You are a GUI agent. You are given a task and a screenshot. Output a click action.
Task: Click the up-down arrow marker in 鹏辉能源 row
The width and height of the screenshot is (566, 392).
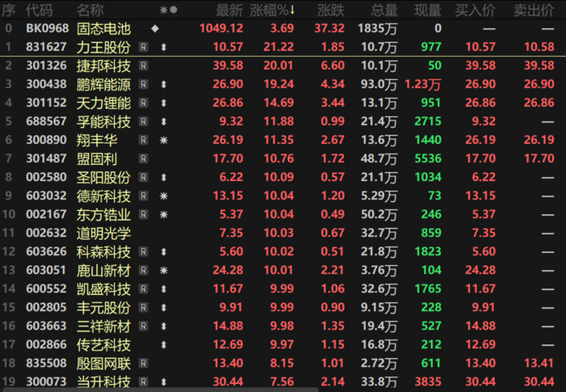pyautogui.click(x=163, y=85)
